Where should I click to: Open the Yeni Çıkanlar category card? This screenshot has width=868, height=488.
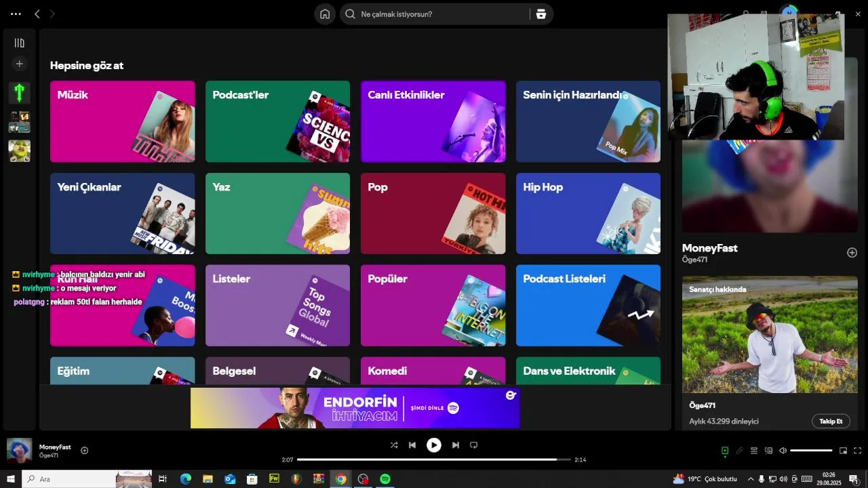pyautogui.click(x=123, y=213)
